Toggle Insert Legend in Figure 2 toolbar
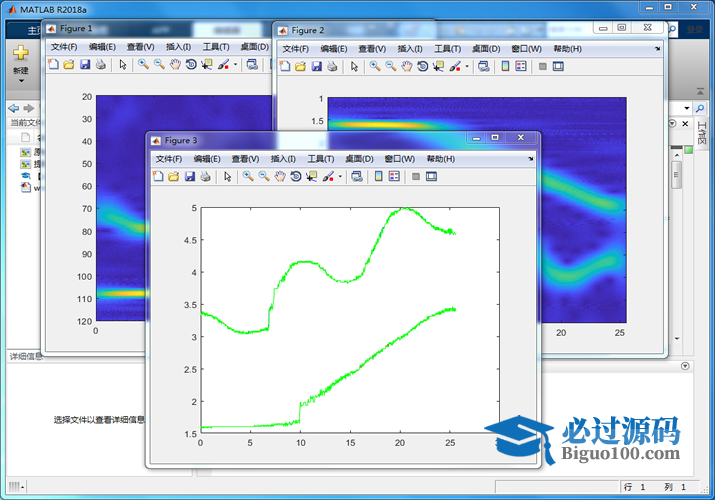 (521, 67)
